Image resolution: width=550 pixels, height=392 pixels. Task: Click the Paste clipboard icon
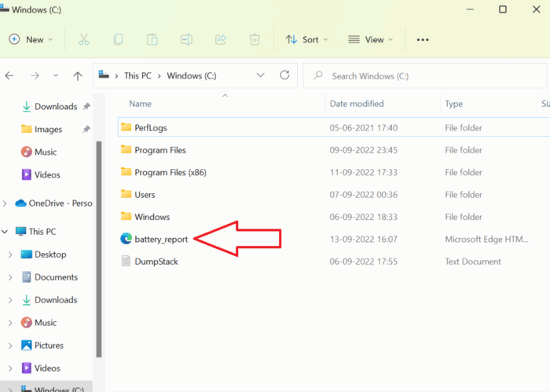tap(152, 39)
